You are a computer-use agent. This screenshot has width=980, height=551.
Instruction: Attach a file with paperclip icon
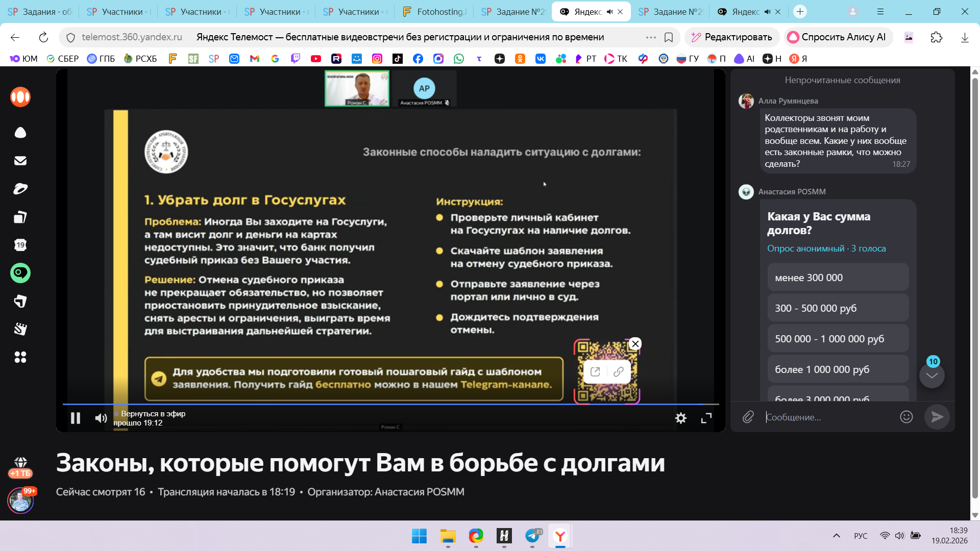pos(748,417)
